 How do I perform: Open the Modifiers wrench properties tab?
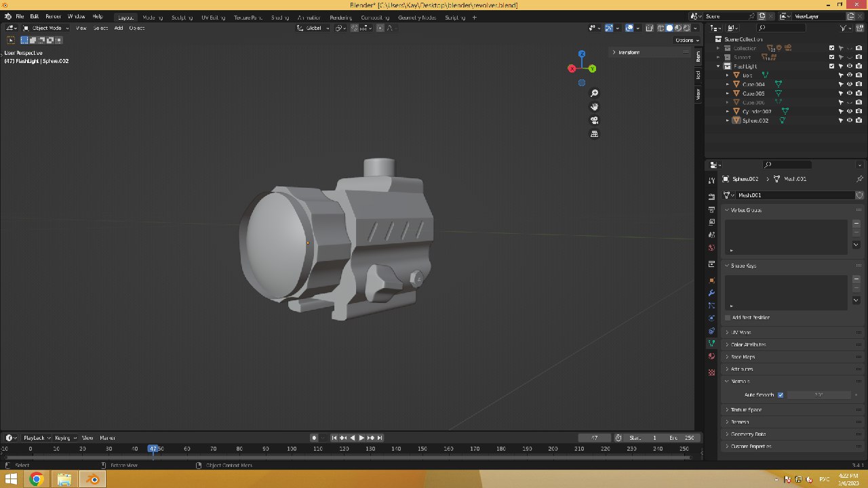[711, 293]
